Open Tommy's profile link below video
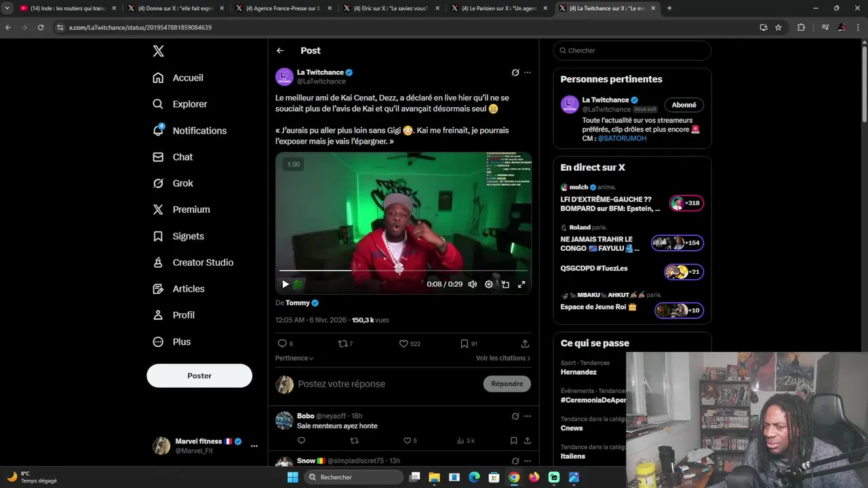The height and width of the screenshot is (488, 868). [298, 303]
